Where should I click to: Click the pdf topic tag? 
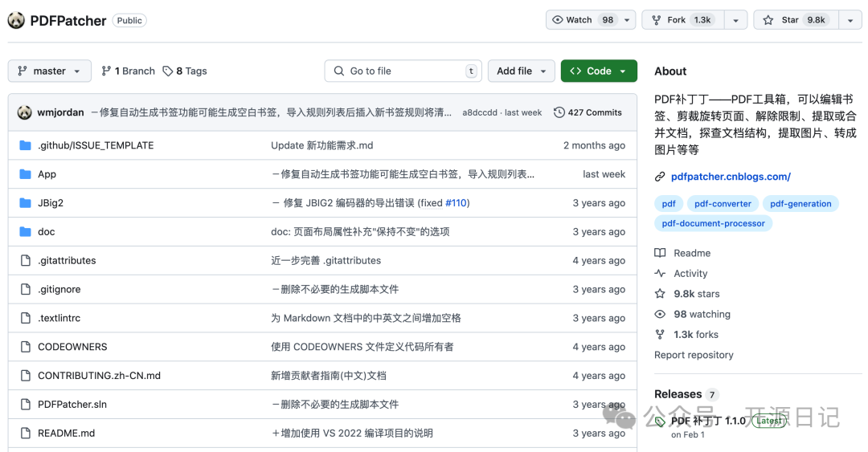click(x=669, y=204)
